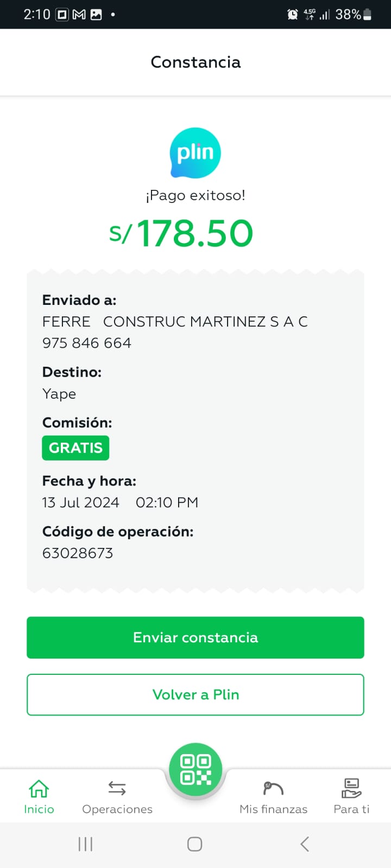Tap the alarm clock status icon

coord(293,15)
